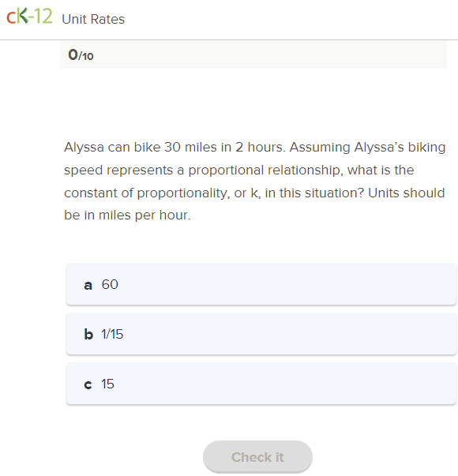This screenshot has width=458, height=476.
Task: Click the Check it button
Action: 257,457
